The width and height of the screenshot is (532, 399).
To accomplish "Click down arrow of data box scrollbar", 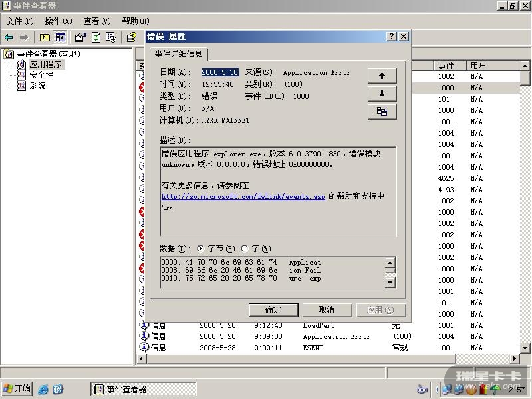I will pyautogui.click(x=390, y=282).
